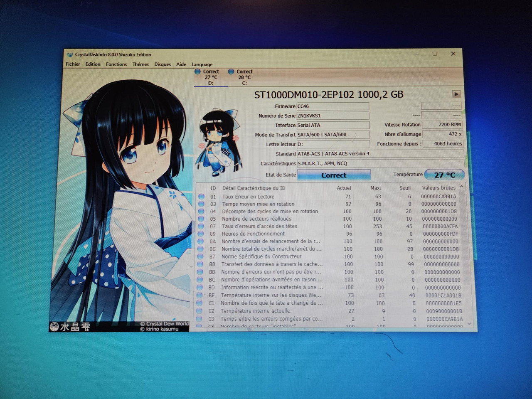
Task: Select status circle for attribute BB
Action: [x=200, y=272]
